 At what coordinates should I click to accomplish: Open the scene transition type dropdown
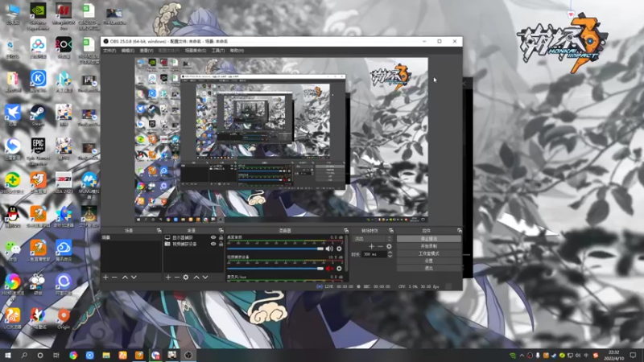coord(372,238)
